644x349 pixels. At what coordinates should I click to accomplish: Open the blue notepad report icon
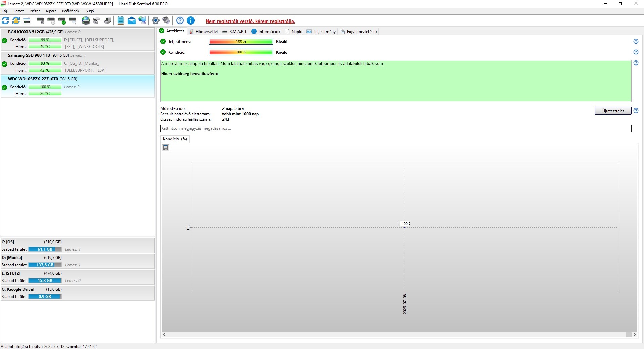[x=121, y=21]
